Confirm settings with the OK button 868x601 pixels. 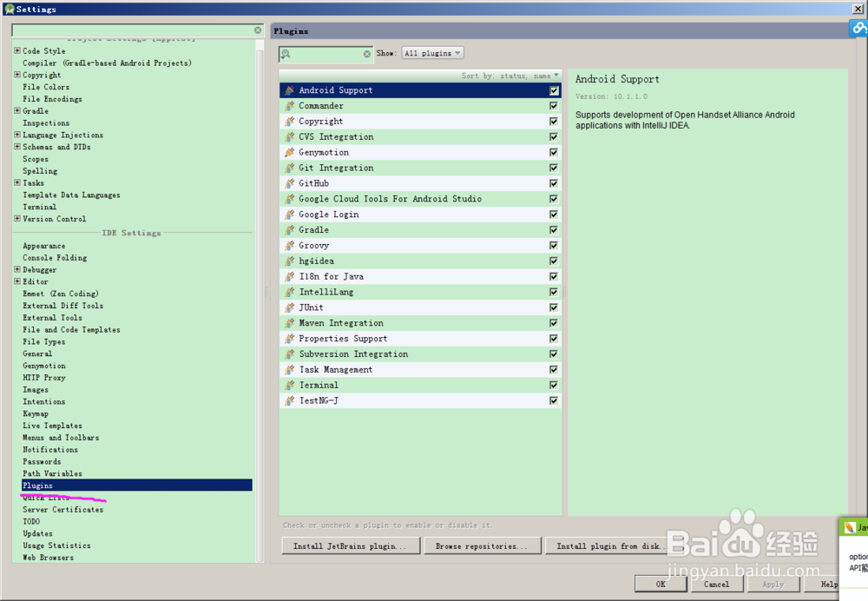(x=661, y=584)
